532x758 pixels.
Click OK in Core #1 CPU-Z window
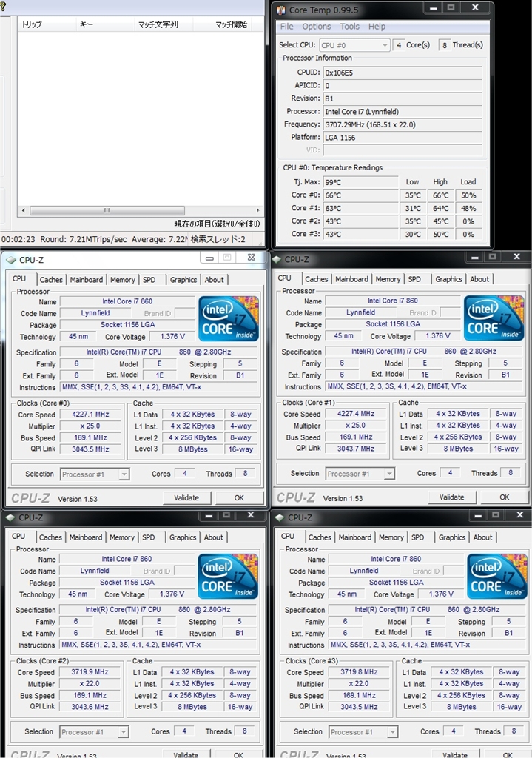click(x=505, y=497)
